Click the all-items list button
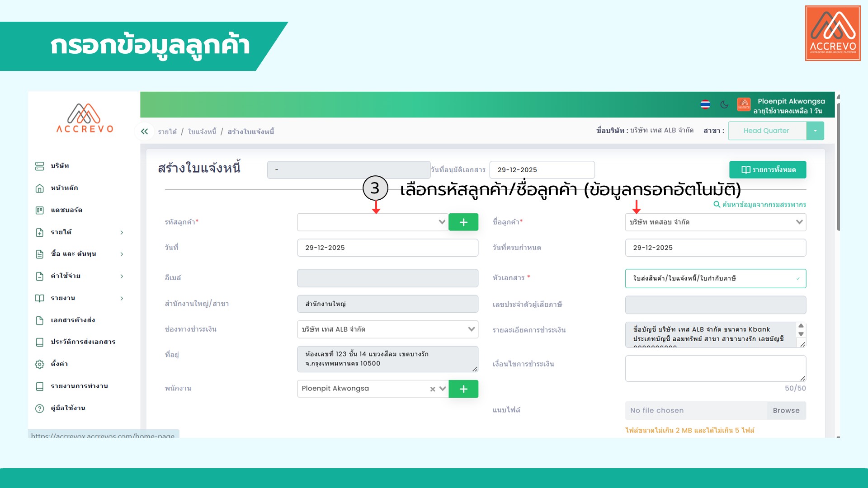The height and width of the screenshot is (488, 868). pyautogui.click(x=767, y=170)
